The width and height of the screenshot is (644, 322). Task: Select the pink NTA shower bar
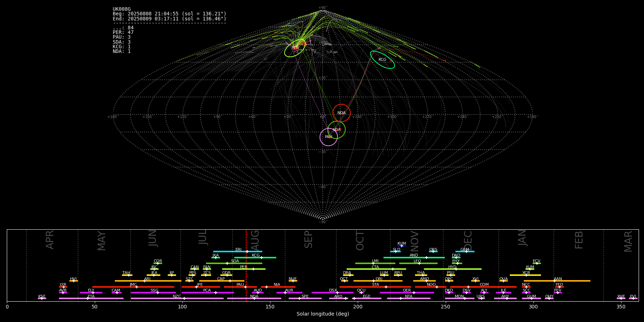tap(409, 298)
